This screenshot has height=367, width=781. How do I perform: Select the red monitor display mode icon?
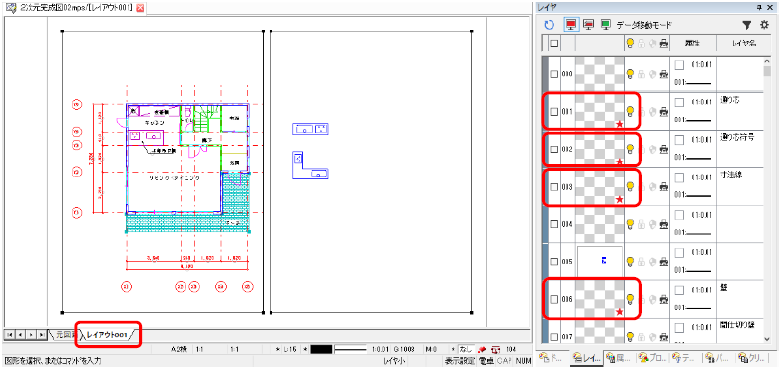point(572,25)
